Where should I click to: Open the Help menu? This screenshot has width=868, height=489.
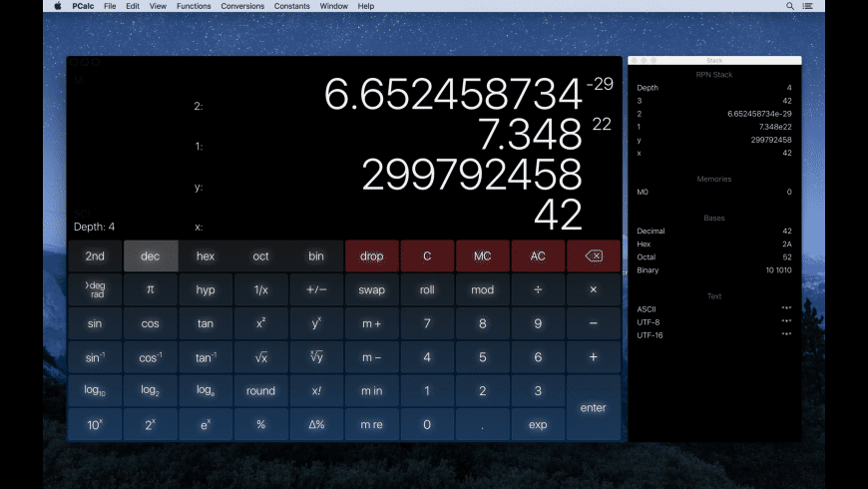[x=366, y=6]
